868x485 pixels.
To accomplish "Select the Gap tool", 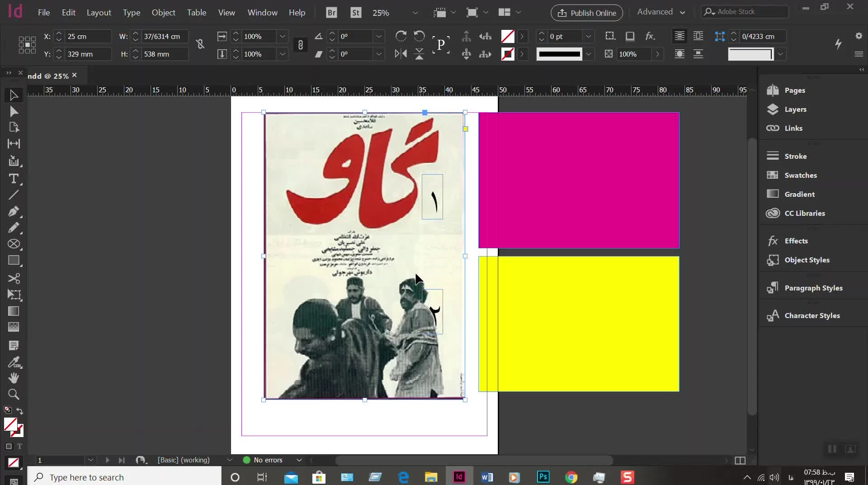I will 14,144.
